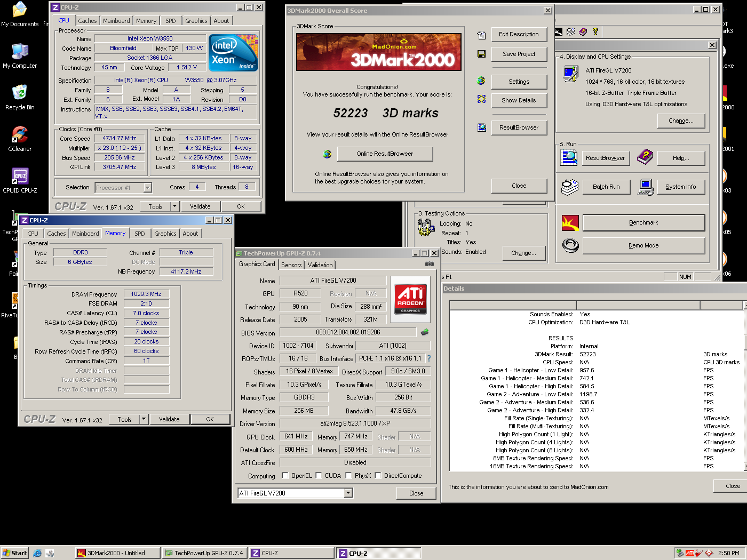Screen dimensions: 747x560
Task: Click the Edit Description button
Action: 519,35
